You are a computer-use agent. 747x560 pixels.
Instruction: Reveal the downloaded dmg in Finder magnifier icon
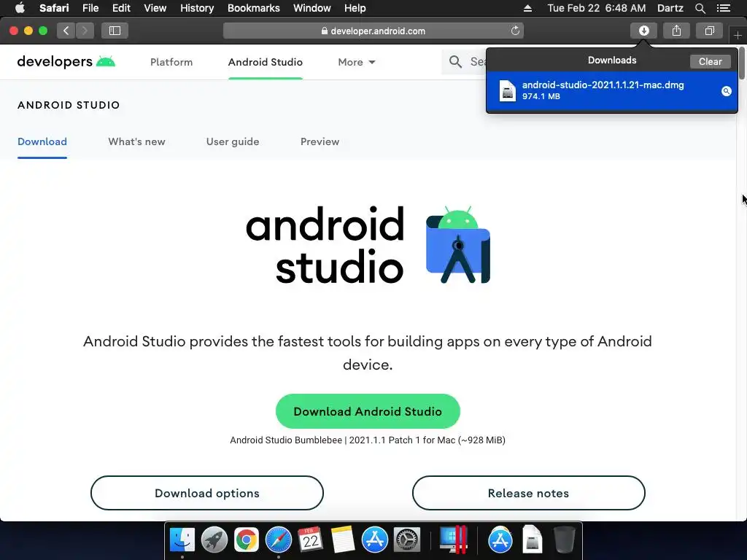click(x=726, y=91)
